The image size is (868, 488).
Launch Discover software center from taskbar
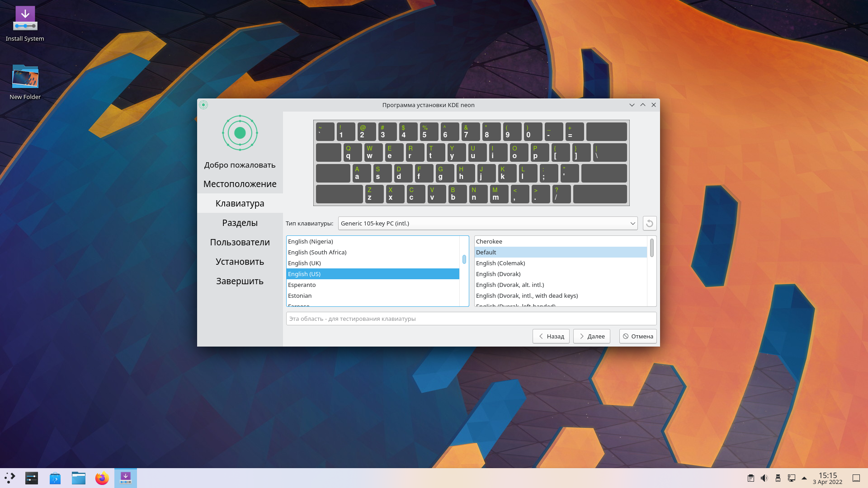pos(55,478)
